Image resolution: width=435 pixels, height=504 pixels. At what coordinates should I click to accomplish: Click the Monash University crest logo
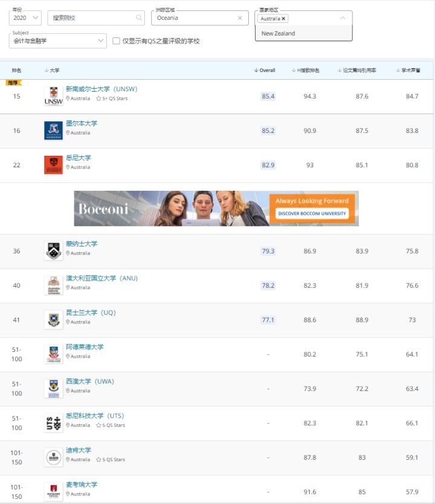pos(53,250)
